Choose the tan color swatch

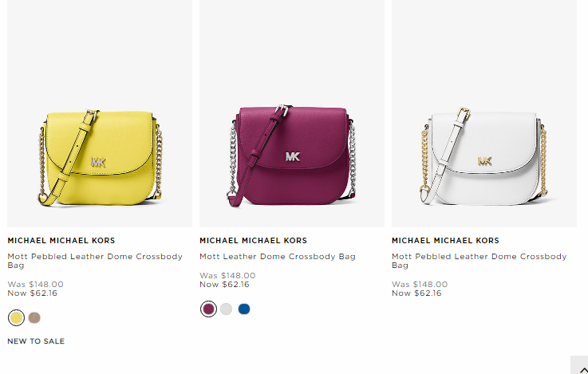34,318
